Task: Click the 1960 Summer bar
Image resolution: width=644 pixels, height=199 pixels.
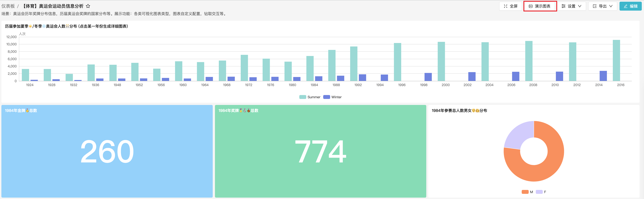Action: (x=179, y=71)
